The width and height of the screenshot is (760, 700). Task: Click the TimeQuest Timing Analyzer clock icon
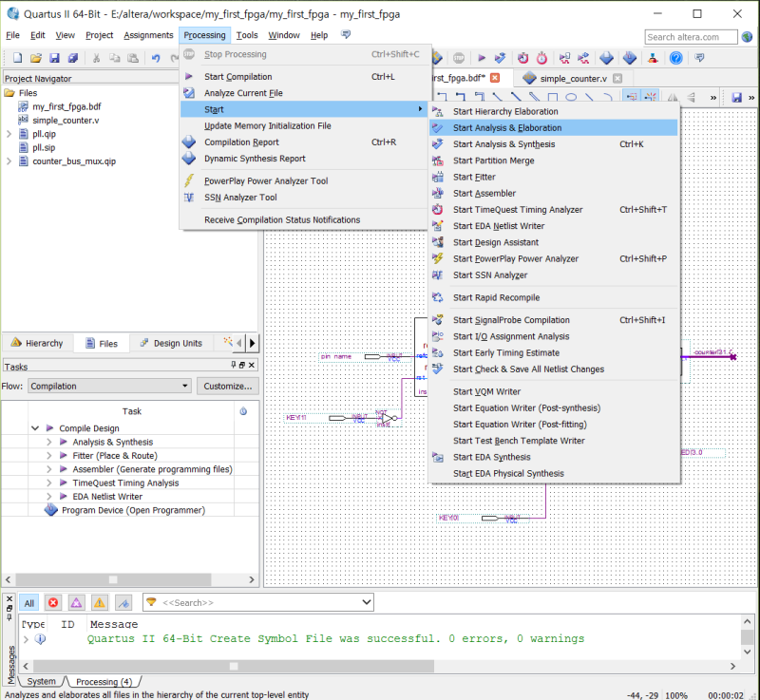[x=523, y=59]
